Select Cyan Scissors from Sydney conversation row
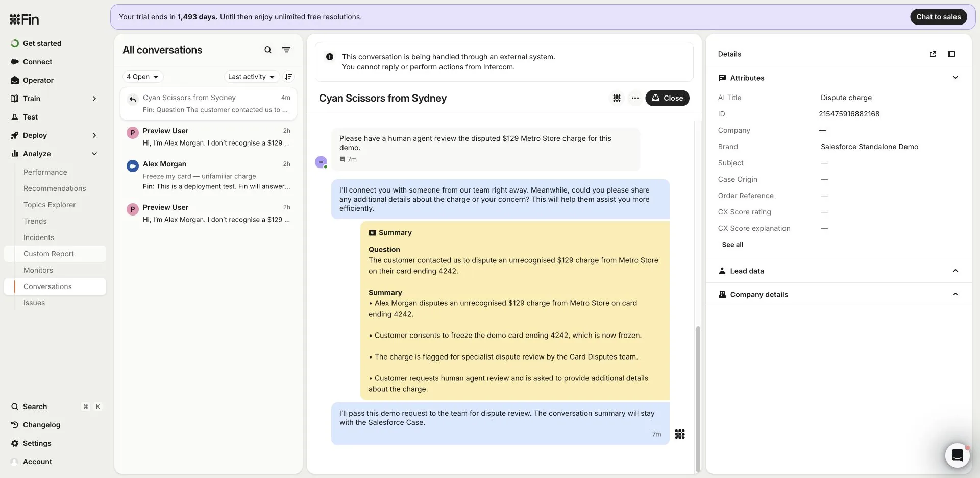 coord(208,104)
